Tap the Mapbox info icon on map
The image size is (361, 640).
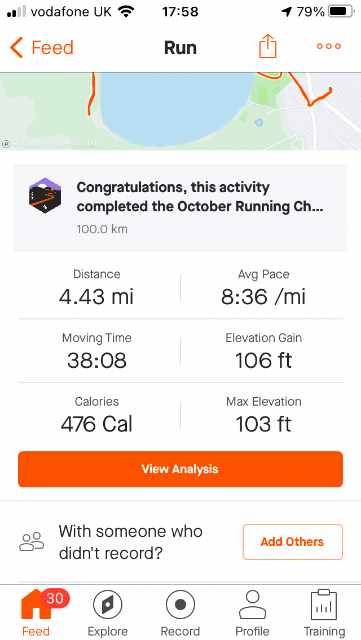6,144
